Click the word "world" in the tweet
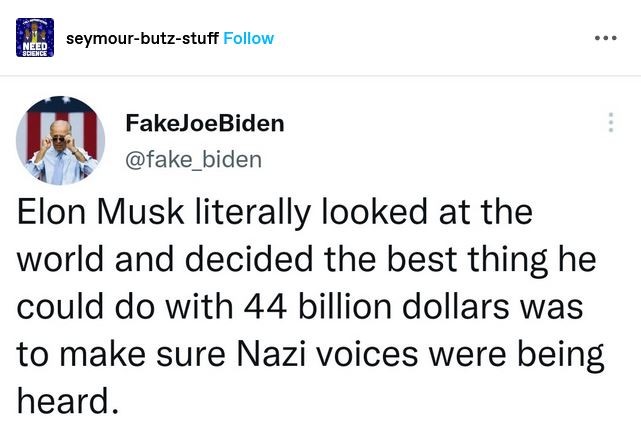This screenshot has width=641, height=427. pyautogui.click(x=65, y=261)
